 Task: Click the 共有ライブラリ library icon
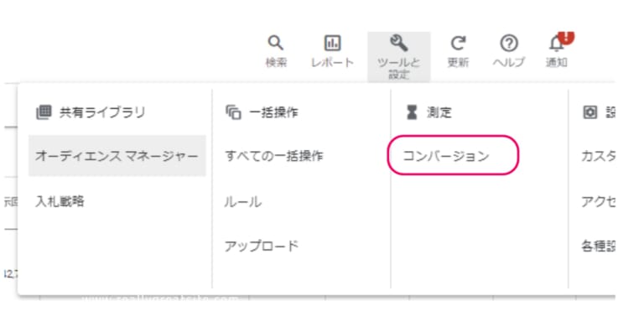[x=44, y=112]
